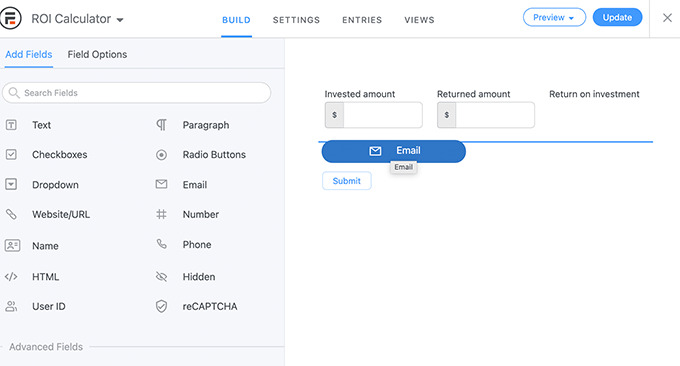Switch to the Settings tab
This screenshot has height=366, width=680.
point(296,20)
